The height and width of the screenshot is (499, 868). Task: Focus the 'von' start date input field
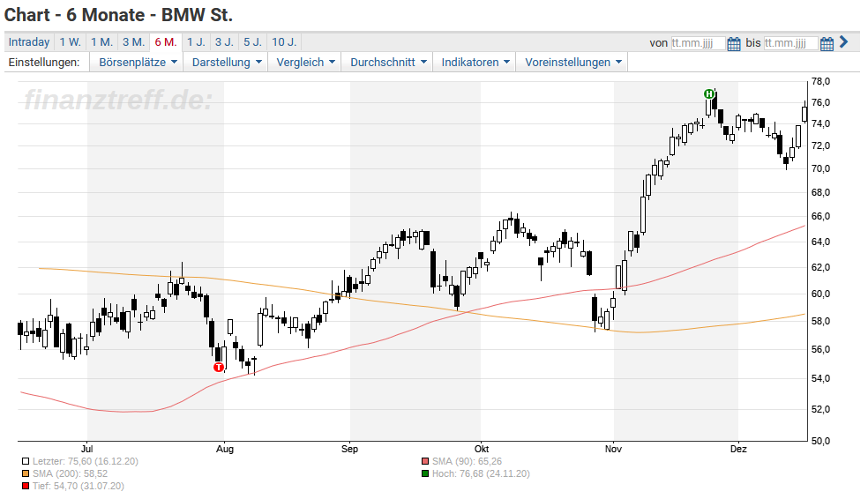[x=698, y=43]
